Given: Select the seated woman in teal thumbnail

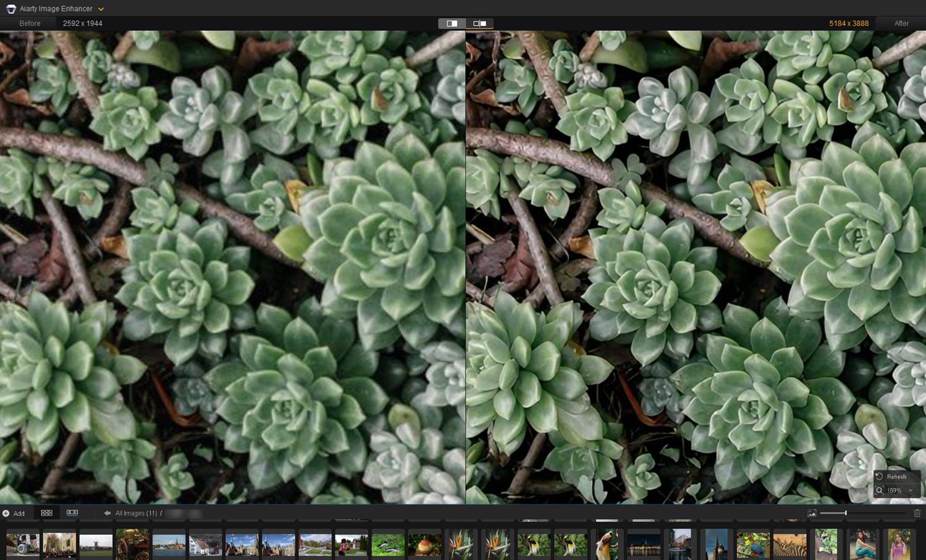Looking at the screenshot, I should [x=862, y=545].
